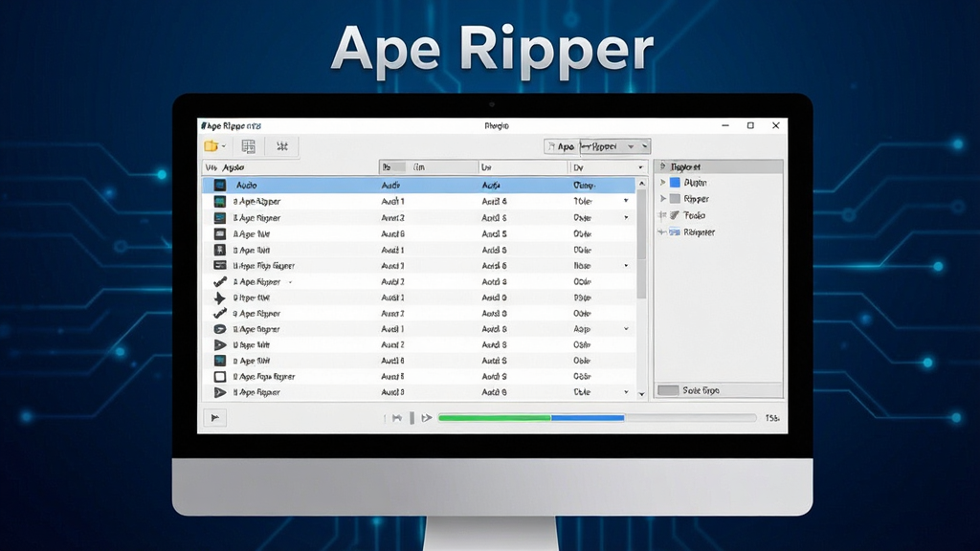Click the pause bar icon near progress bar

(412, 418)
